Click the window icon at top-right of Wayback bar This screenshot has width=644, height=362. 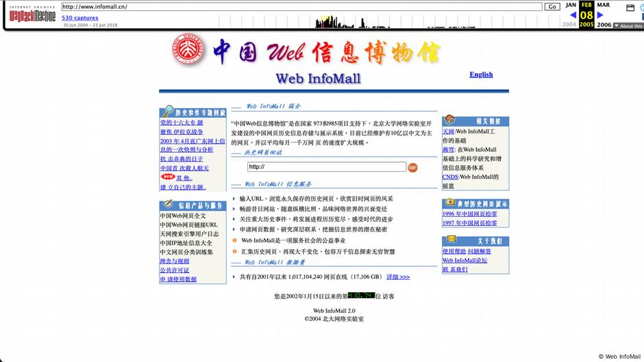[x=630, y=8]
